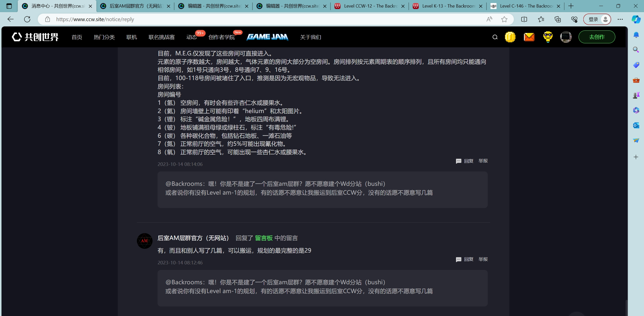Click the green 去创作 button
Image resolution: width=644 pixels, height=316 pixels.
[x=597, y=37]
